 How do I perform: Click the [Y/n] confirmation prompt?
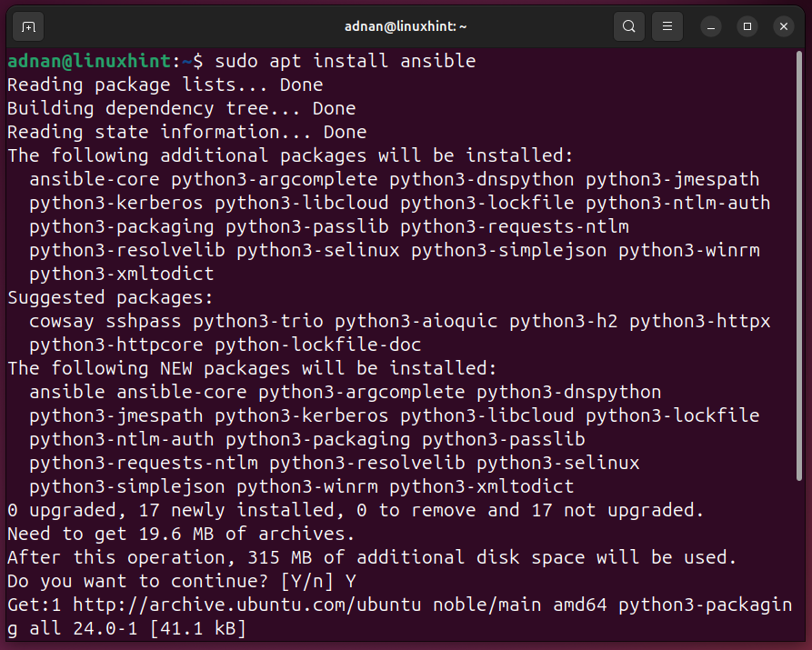pyautogui.click(x=306, y=581)
